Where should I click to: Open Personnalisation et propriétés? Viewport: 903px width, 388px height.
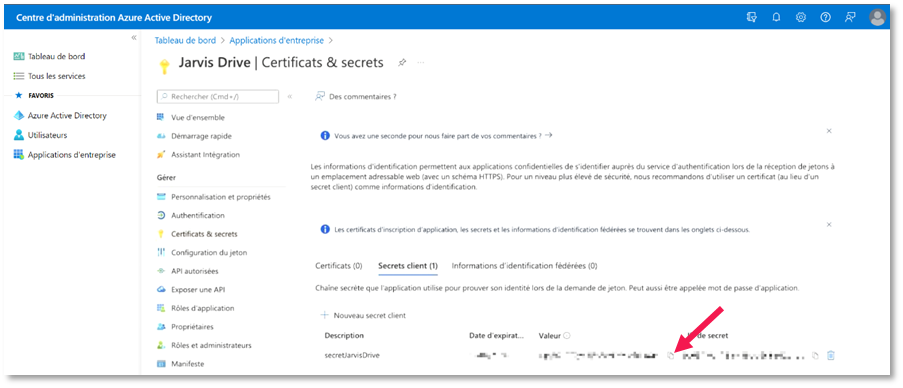(221, 197)
